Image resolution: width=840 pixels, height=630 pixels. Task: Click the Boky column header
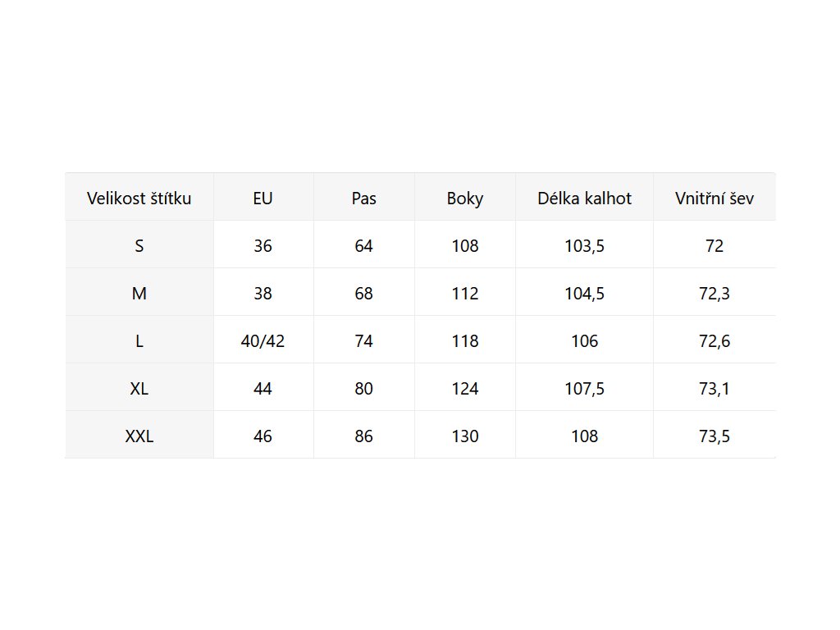coord(465,199)
